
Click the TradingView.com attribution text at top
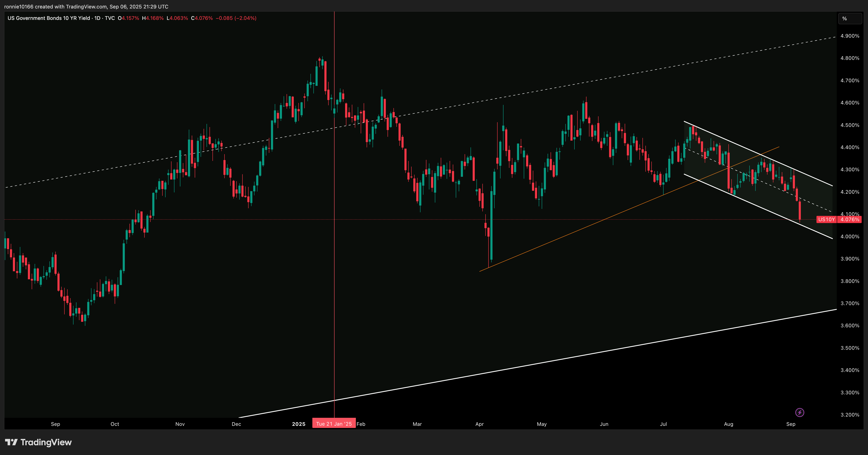pyautogui.click(x=86, y=7)
